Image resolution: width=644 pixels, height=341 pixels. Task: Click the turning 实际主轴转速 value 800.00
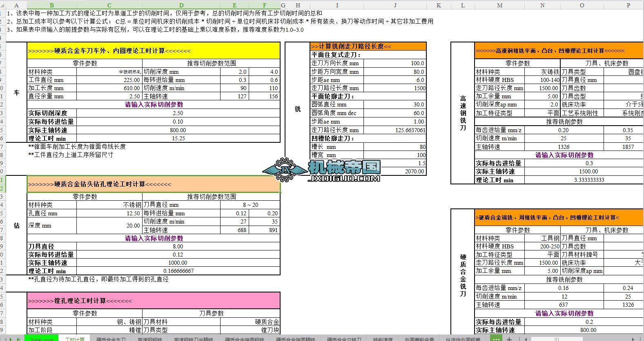pyautogui.click(x=178, y=130)
